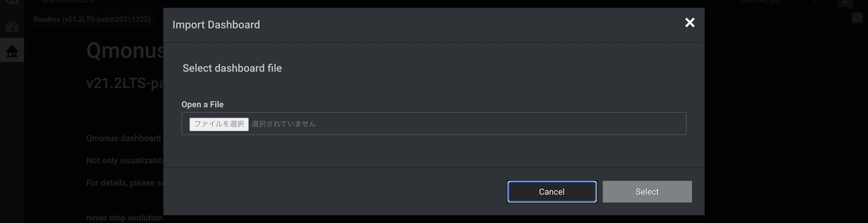Image resolution: width=868 pixels, height=223 pixels.
Task: Click the Cancel button
Action: tap(552, 192)
